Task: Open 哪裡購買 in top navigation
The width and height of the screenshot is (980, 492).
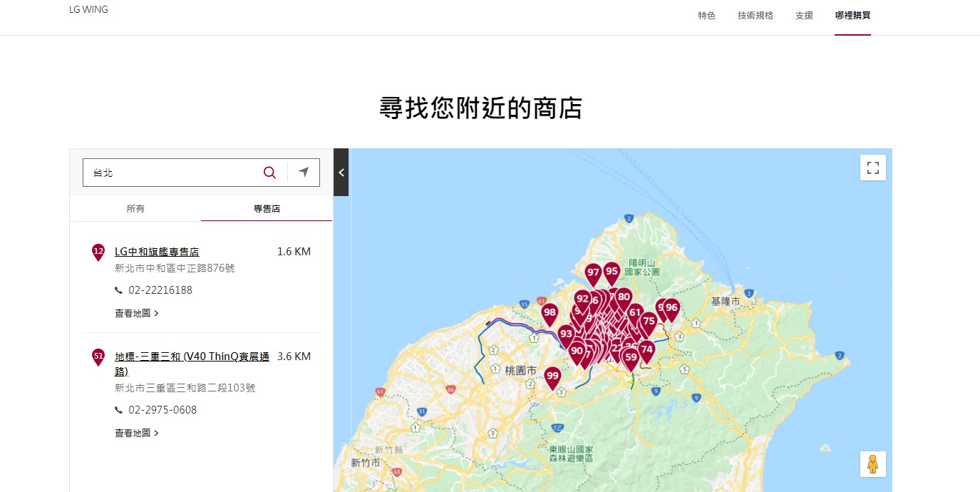Action: tap(853, 16)
